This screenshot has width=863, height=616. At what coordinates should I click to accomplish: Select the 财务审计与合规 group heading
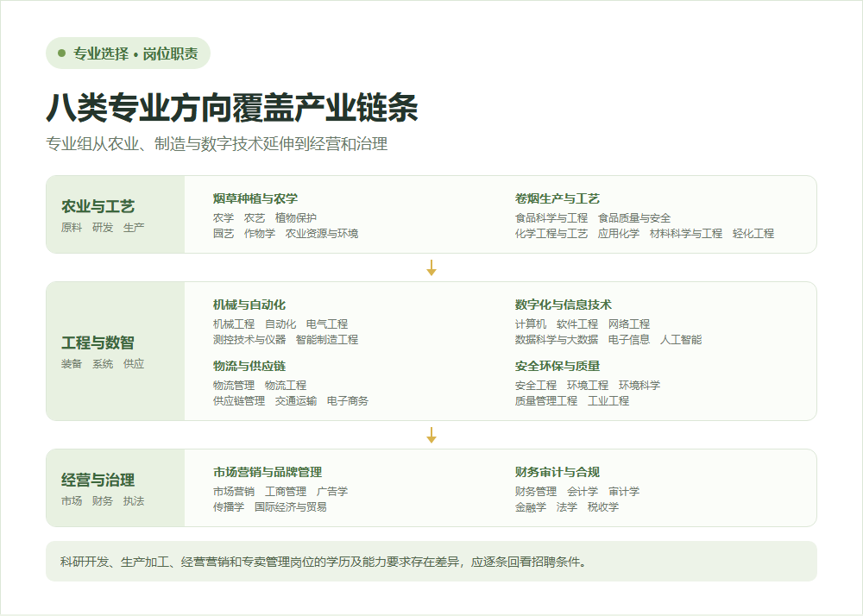click(x=557, y=473)
